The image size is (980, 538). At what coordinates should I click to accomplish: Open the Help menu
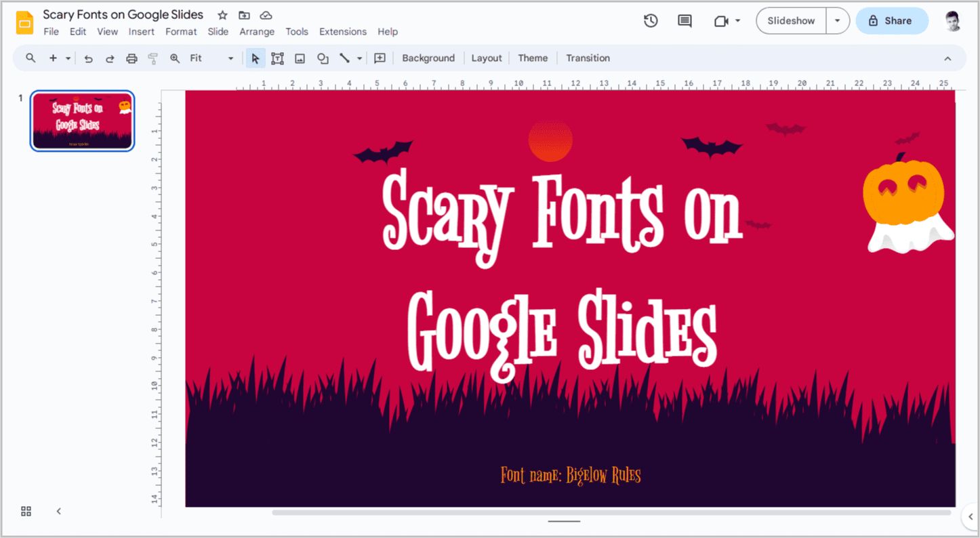(388, 32)
